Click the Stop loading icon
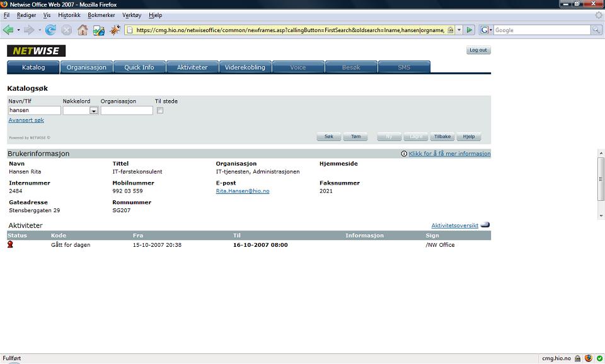This screenshot has width=605, height=364. [66, 30]
